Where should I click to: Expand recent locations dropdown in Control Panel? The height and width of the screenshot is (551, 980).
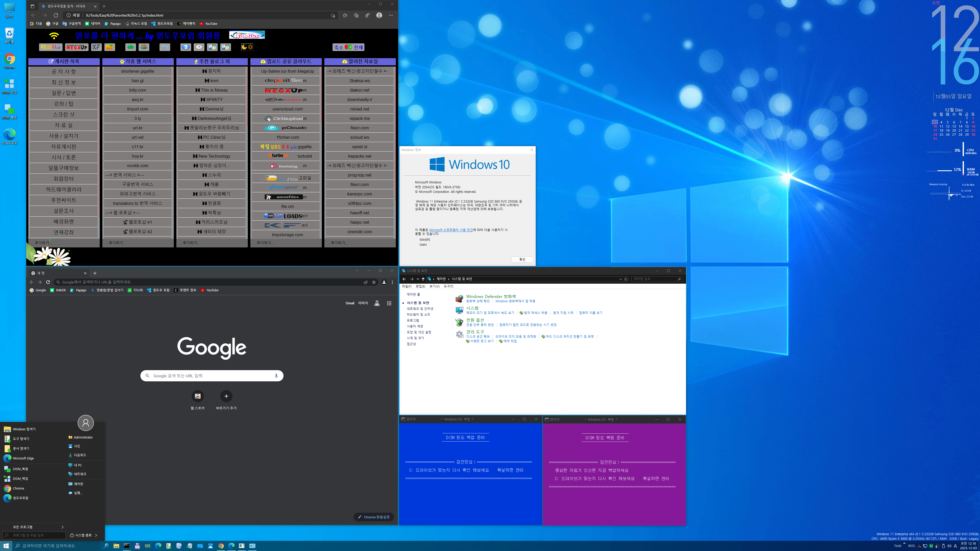417,279
